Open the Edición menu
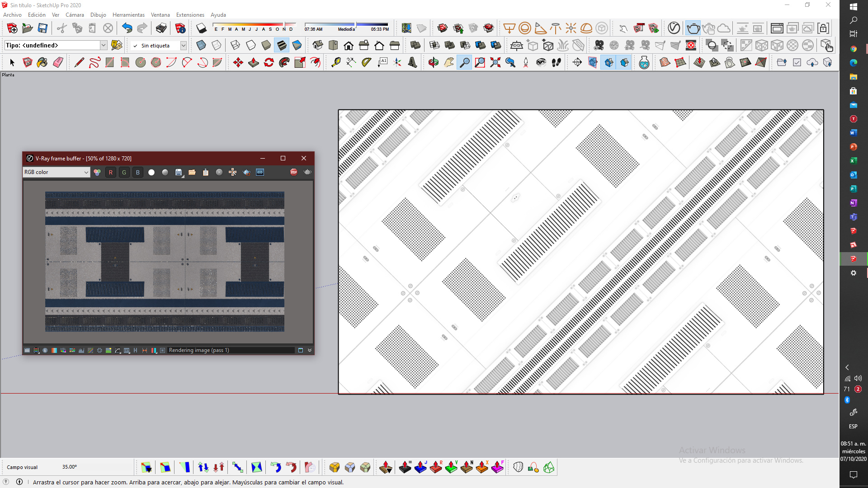868x488 pixels. pos(37,15)
